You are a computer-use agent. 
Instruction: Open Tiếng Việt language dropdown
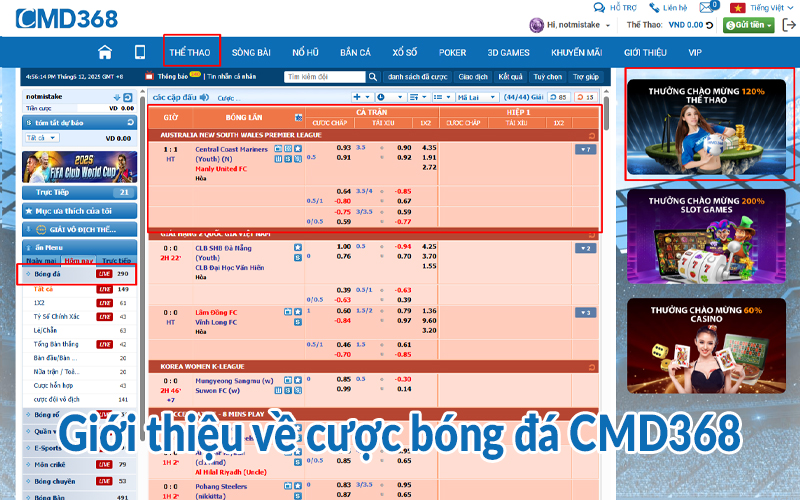pos(762,8)
